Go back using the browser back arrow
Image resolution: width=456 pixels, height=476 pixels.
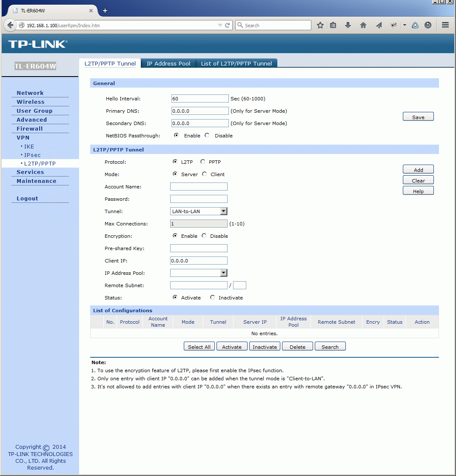[10, 25]
